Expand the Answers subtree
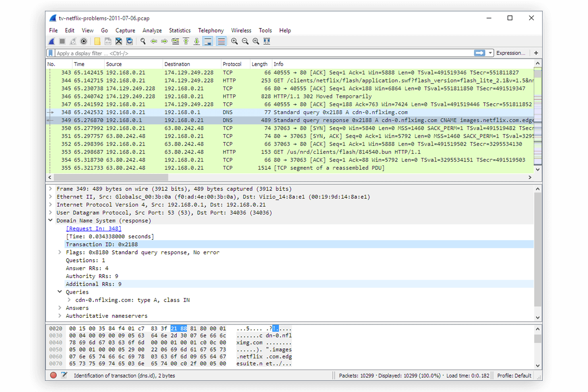This screenshot has width=588, height=392. point(60,308)
